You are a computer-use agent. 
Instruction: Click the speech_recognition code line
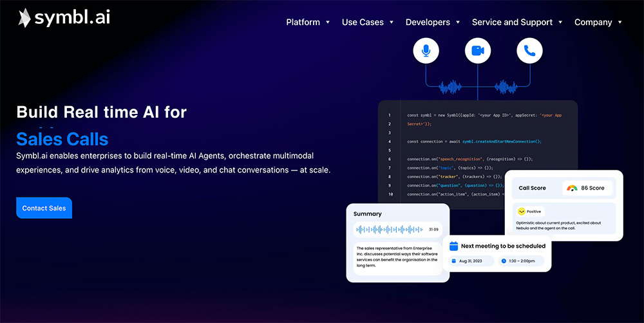click(470, 159)
